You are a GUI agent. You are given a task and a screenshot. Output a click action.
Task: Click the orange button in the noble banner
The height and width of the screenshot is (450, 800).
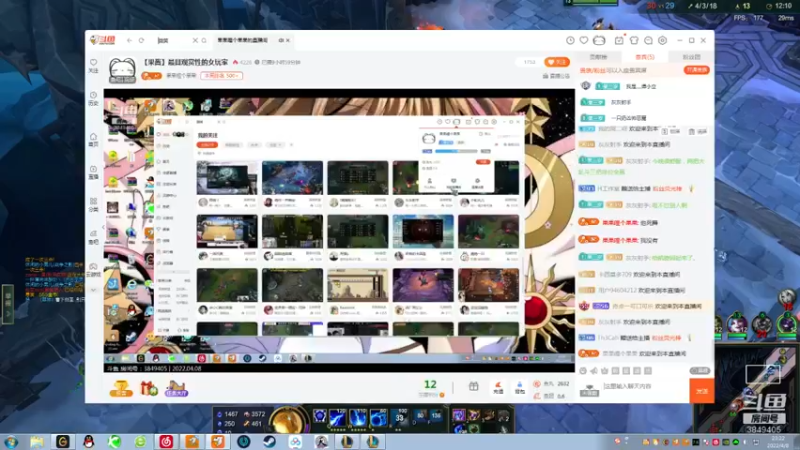point(696,70)
